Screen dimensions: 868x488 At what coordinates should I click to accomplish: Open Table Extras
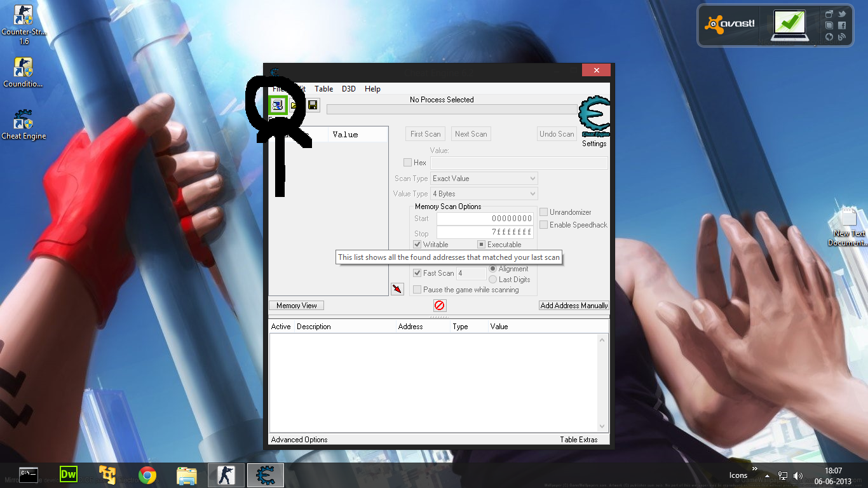(579, 440)
